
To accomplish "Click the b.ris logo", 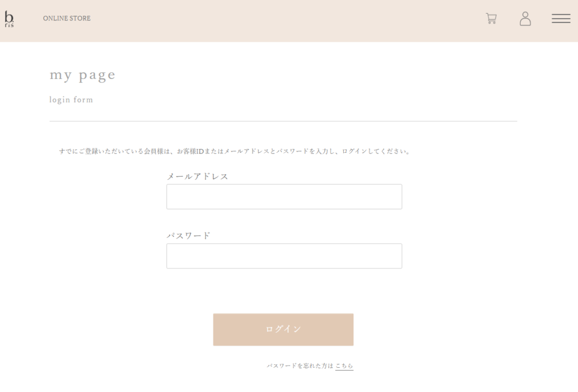I will pyautogui.click(x=9, y=19).
